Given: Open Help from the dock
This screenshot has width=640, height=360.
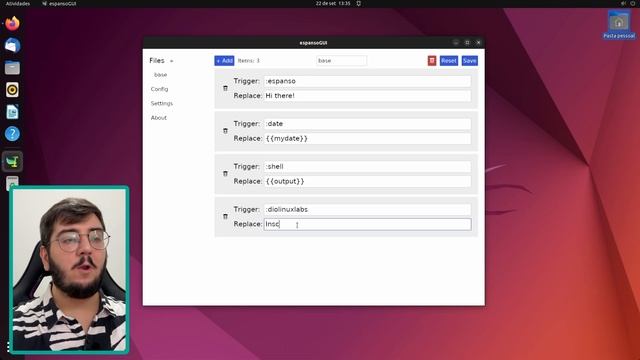Looking at the screenshot, I should pos(12,133).
